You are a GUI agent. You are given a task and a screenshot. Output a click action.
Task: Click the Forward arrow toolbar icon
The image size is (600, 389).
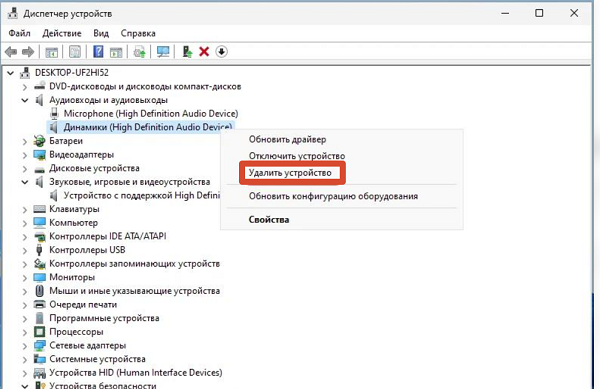(28, 52)
